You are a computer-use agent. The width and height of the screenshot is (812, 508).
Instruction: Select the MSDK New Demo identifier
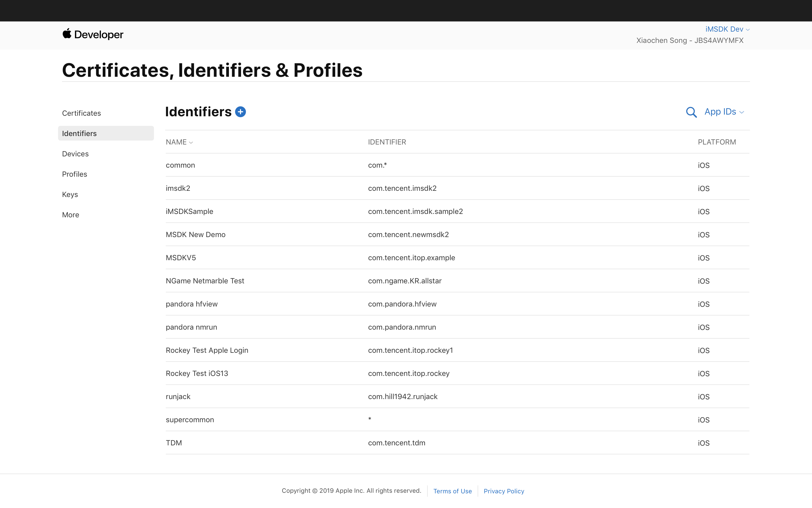457,235
